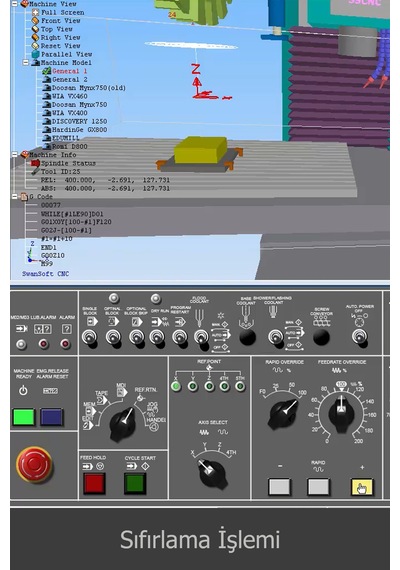Click the M02/M03 indicator lamp
Screen dimensions: 400x570
[x=21, y=344]
